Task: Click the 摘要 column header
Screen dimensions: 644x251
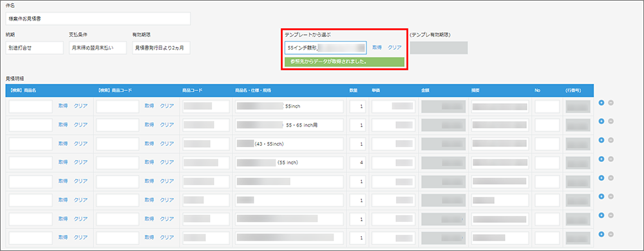Action: point(476,90)
